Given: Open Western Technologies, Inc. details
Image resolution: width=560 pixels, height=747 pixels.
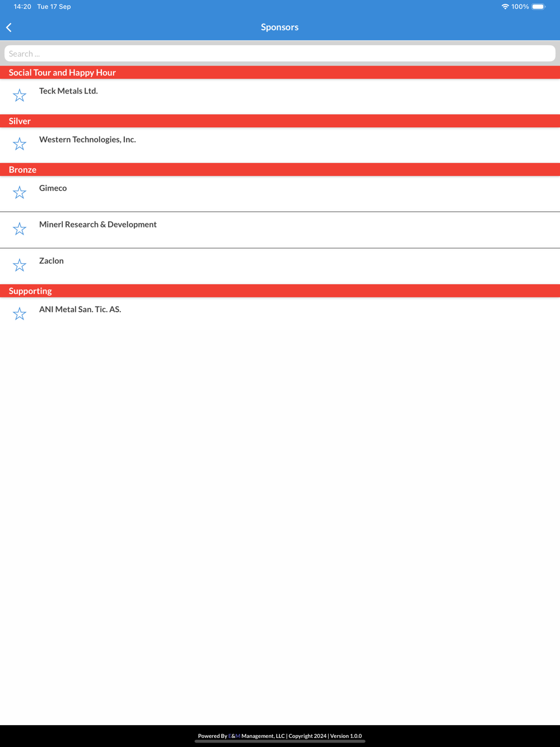Looking at the screenshot, I should point(280,145).
